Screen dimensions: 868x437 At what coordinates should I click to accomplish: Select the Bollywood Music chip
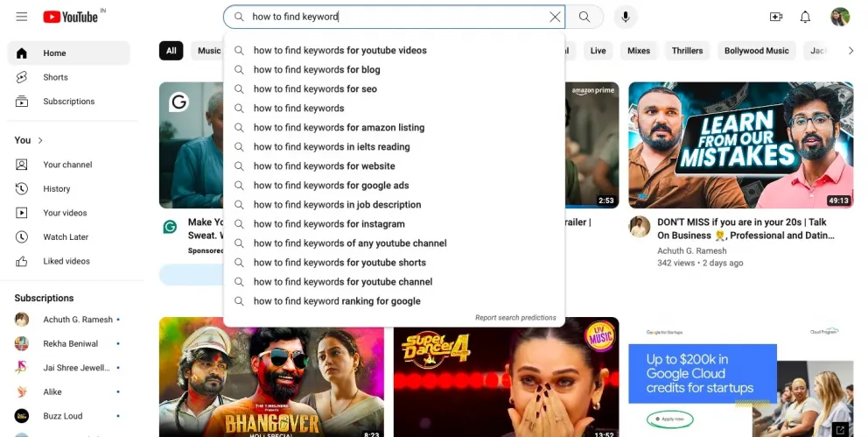756,51
